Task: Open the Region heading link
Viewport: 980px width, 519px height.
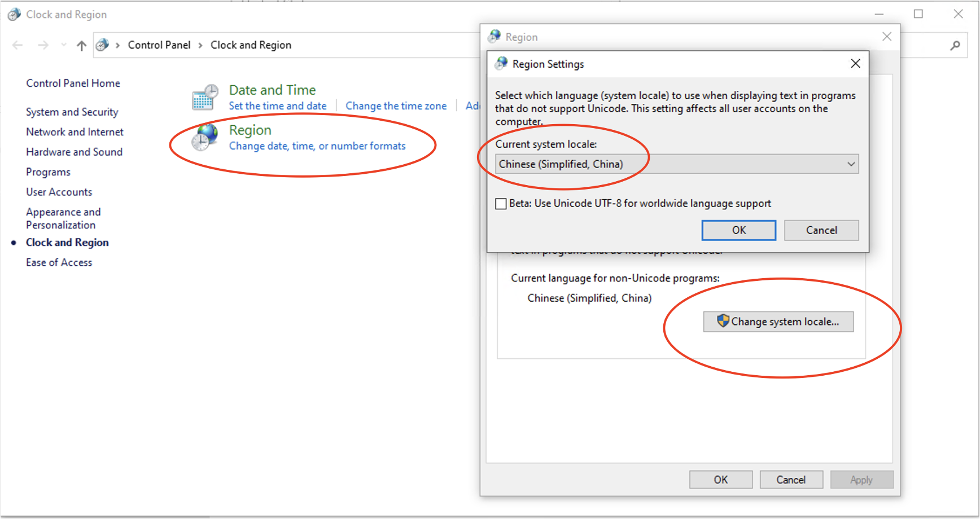Action: [250, 130]
